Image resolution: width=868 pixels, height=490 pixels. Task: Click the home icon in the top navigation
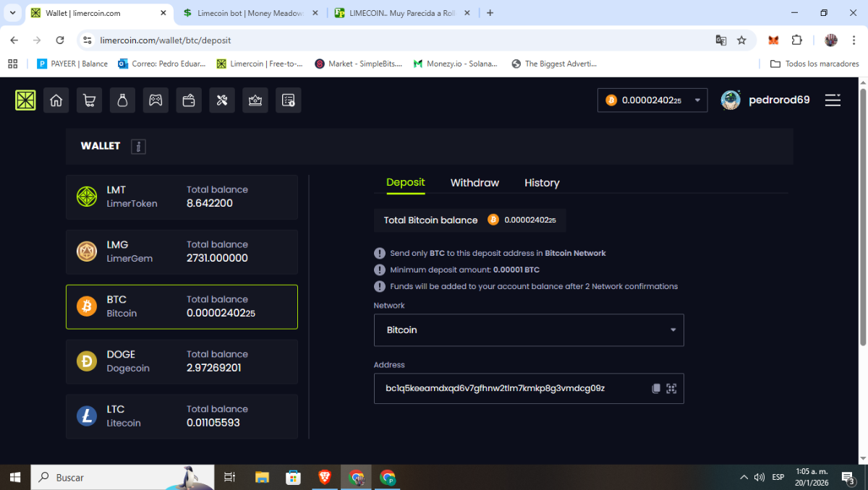(56, 100)
